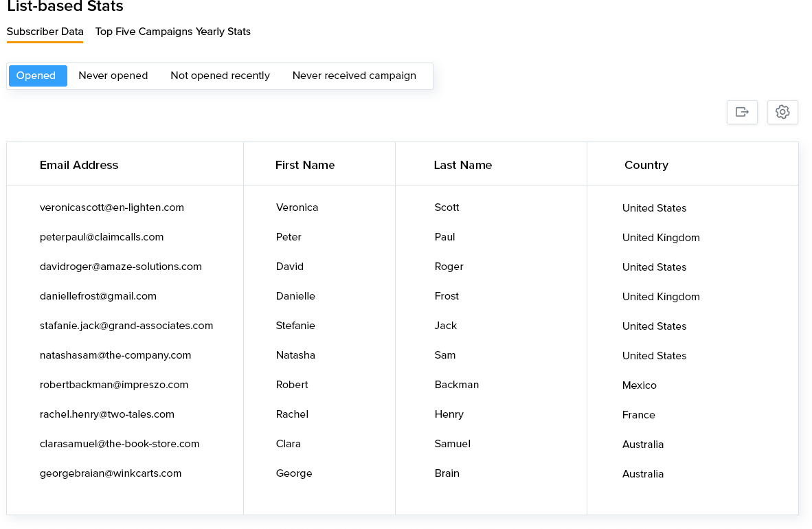Image resolution: width=812 pixels, height=529 pixels.
Task: Click last name Roger
Action: (449, 267)
